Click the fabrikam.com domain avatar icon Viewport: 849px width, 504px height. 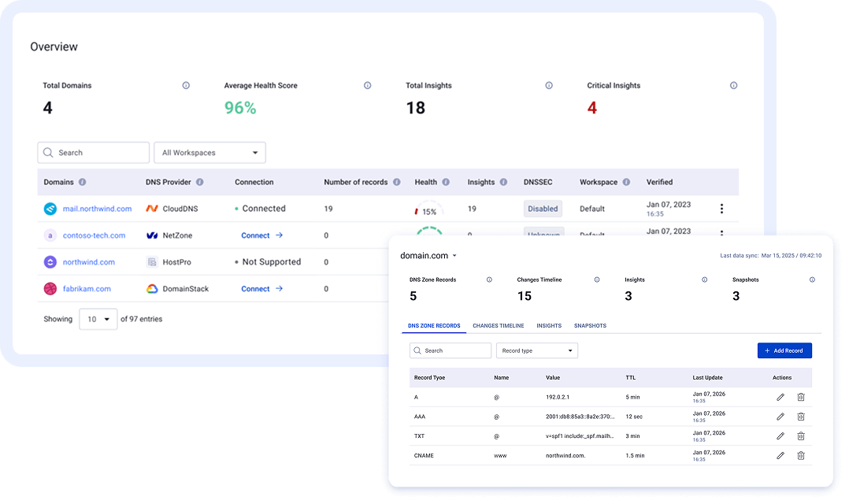coord(50,289)
